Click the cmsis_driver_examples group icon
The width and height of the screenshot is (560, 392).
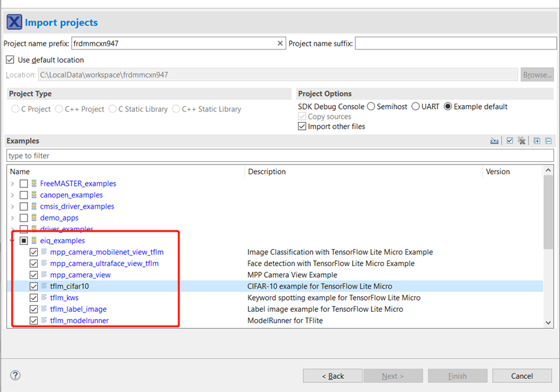(x=34, y=206)
